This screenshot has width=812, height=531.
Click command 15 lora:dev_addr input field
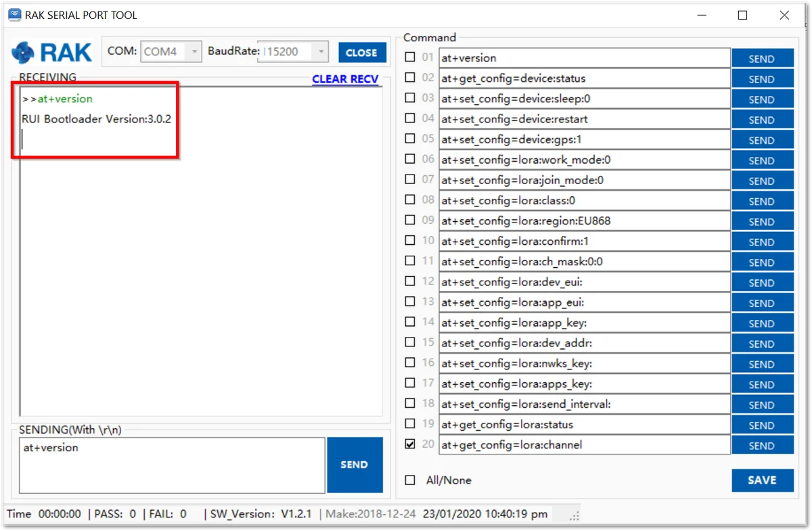(x=585, y=343)
